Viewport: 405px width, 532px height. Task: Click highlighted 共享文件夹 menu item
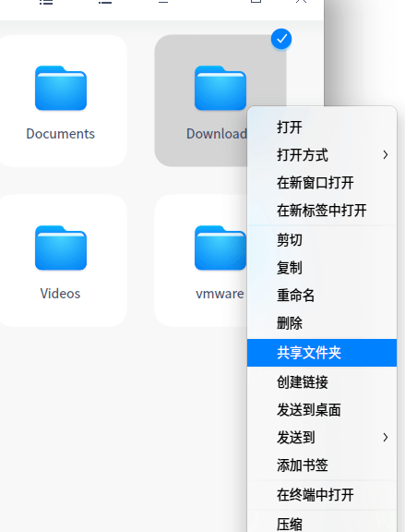[x=322, y=353]
